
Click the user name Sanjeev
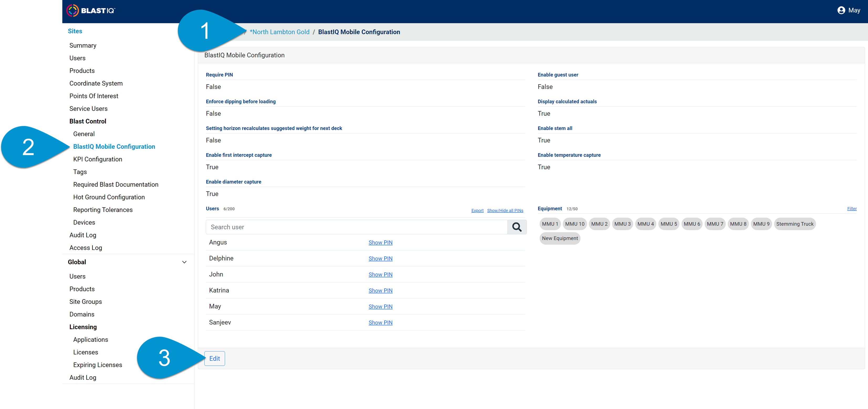(x=220, y=322)
